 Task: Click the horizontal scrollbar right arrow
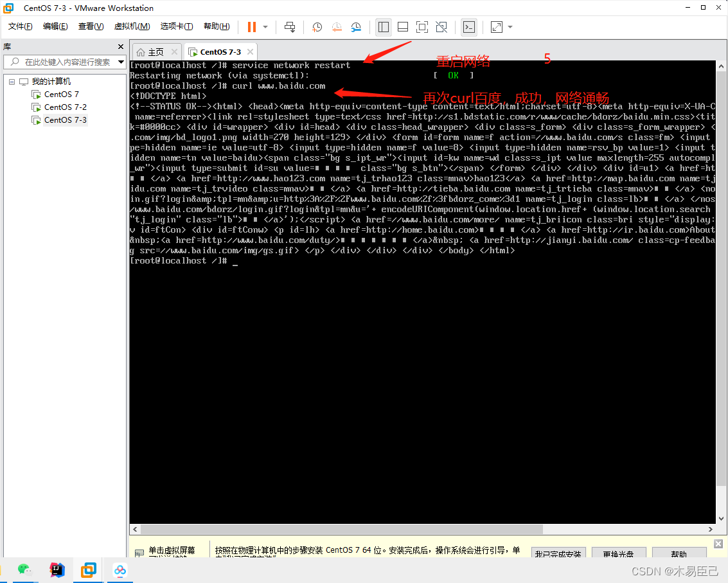coord(711,529)
